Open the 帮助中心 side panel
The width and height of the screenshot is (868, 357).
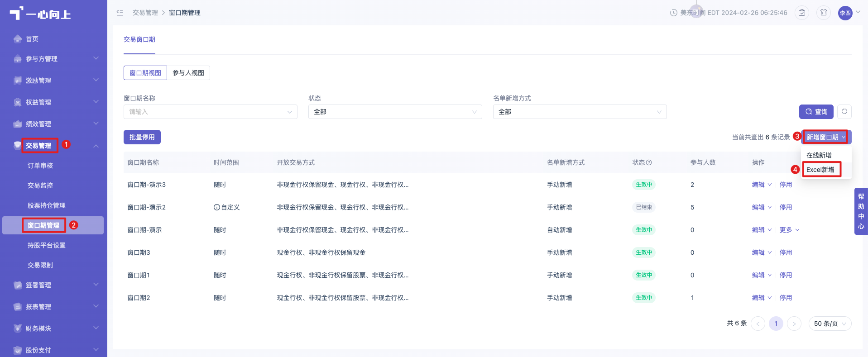(x=861, y=211)
